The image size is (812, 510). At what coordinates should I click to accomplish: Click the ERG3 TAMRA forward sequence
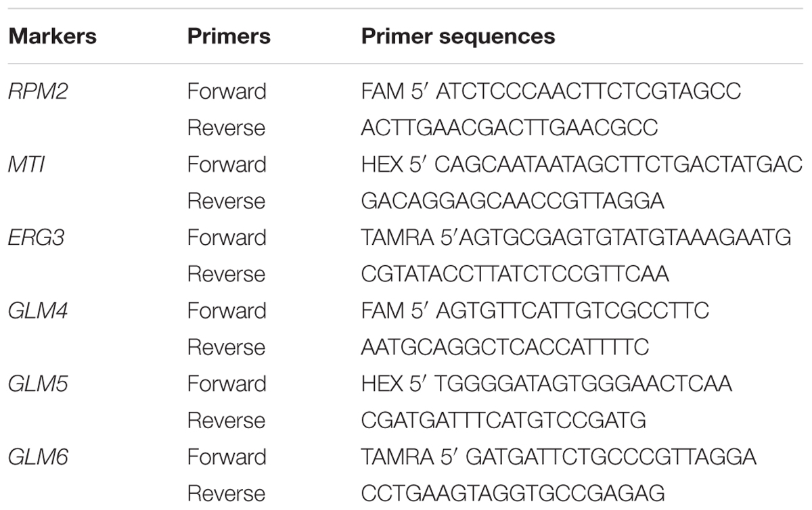pyautogui.click(x=577, y=237)
